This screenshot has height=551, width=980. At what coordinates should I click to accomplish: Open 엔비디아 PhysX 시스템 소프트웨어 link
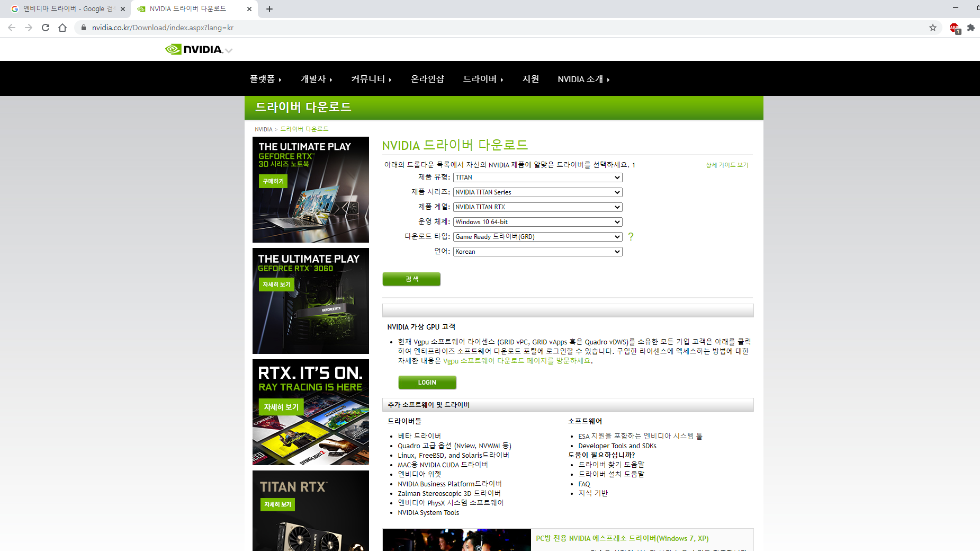(451, 503)
